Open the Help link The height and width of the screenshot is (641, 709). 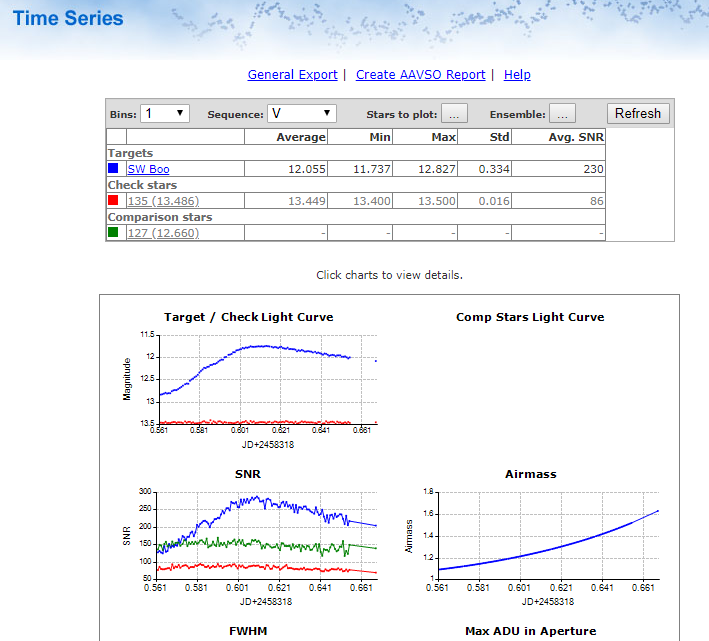point(517,75)
